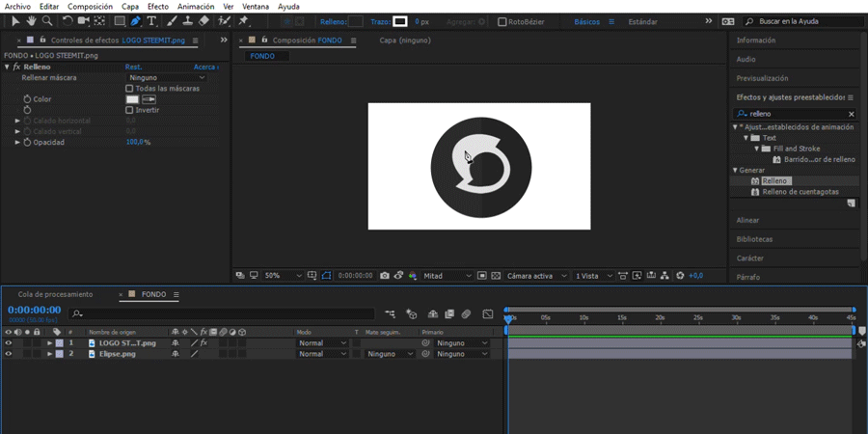Click the Relleno effect color swatch
Viewport: 868px width, 434px height.
point(132,99)
